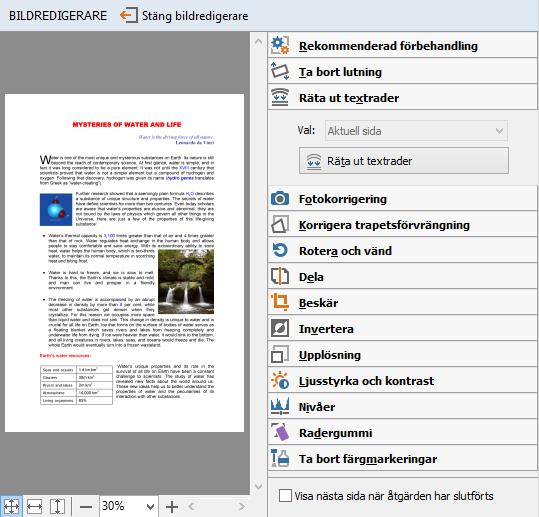Expand the Rekommenderad förbehandling section
This screenshot has height=517, width=539.
pyautogui.click(x=402, y=45)
